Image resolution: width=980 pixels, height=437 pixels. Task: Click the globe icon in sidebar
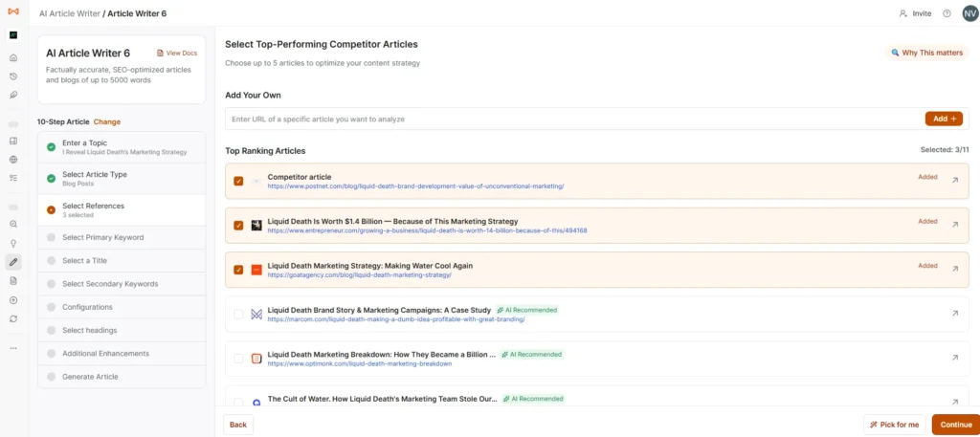tap(13, 160)
